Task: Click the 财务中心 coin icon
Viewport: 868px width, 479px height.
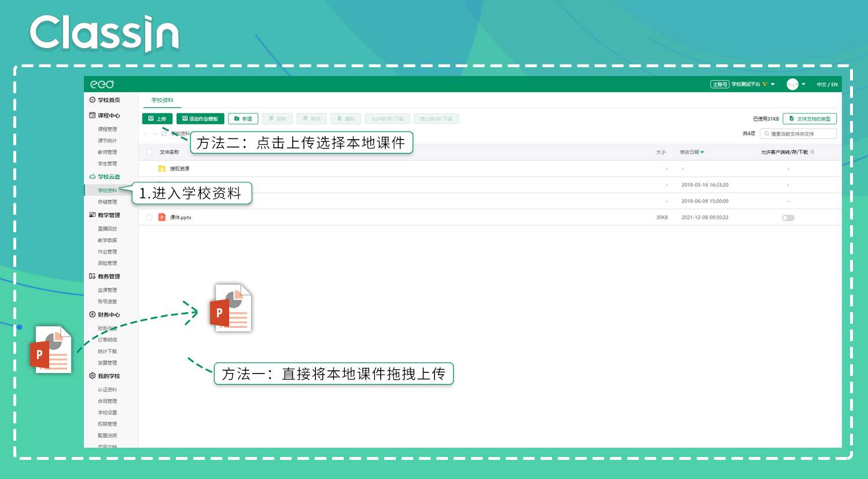Action: click(x=93, y=315)
